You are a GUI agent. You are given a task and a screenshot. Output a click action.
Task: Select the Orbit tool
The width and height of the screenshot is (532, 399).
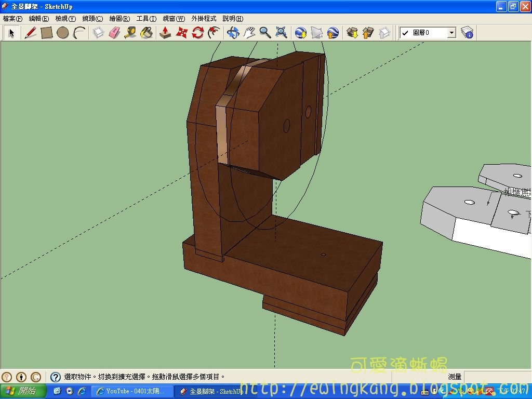pyautogui.click(x=233, y=33)
